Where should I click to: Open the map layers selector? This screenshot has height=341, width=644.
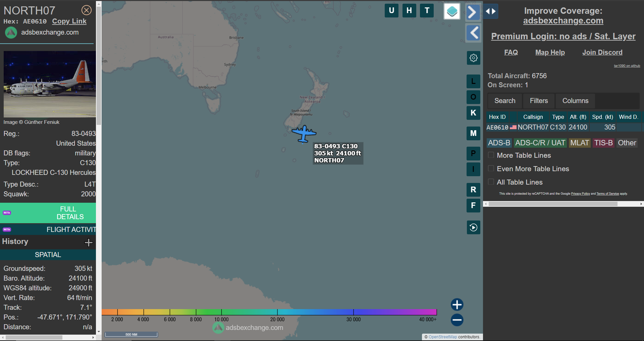pos(452,11)
